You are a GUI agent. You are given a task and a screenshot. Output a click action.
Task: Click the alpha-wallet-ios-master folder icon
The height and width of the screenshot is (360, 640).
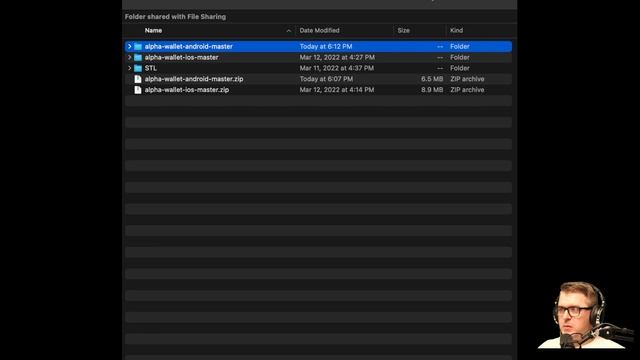[138, 58]
